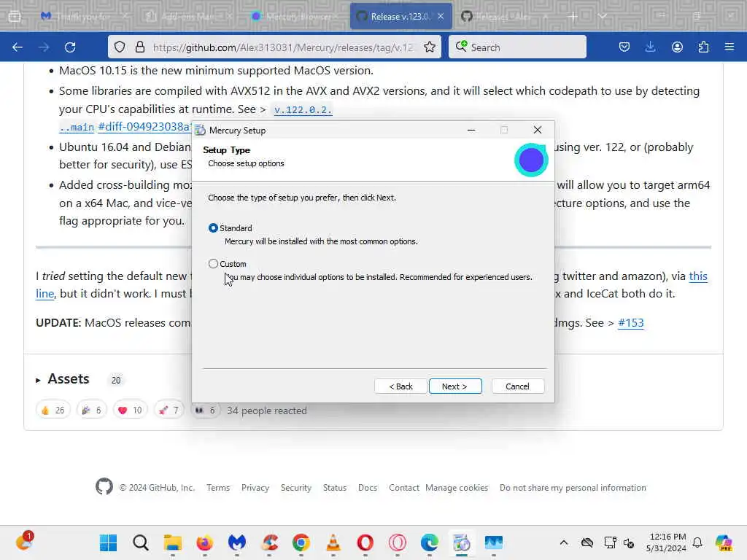Image resolution: width=747 pixels, height=560 pixels.
Task: Open the Status footer link
Action: tap(335, 488)
